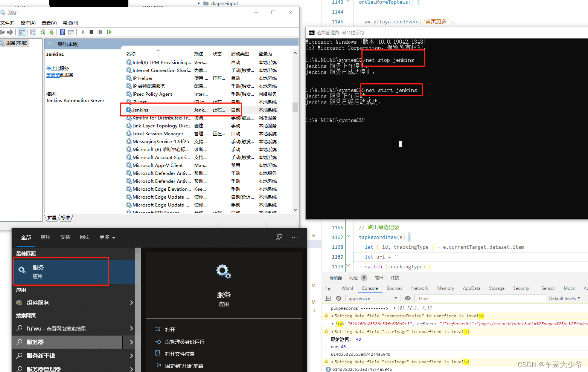Open the Network devtools tab
Screen dimensions: 588x372
(420, 288)
